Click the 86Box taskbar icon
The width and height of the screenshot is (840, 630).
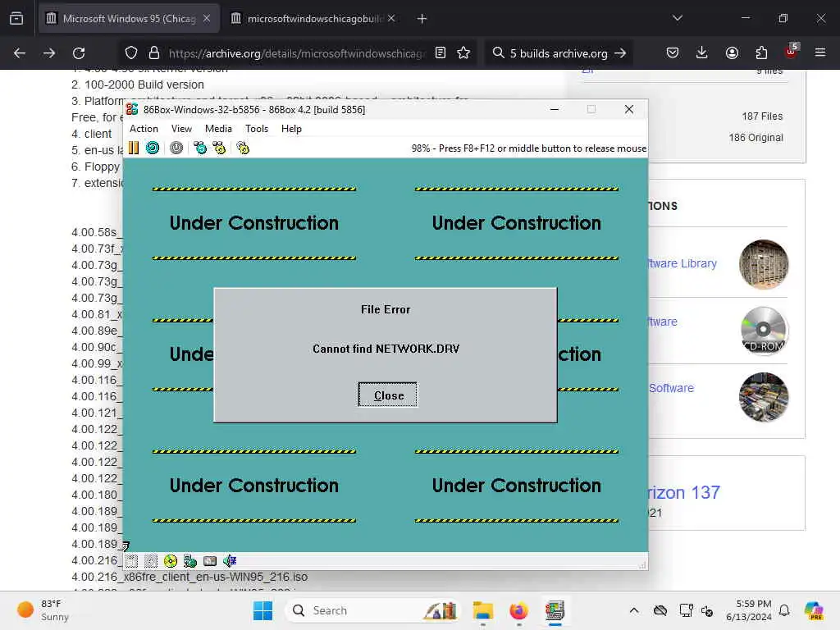pyautogui.click(x=555, y=610)
